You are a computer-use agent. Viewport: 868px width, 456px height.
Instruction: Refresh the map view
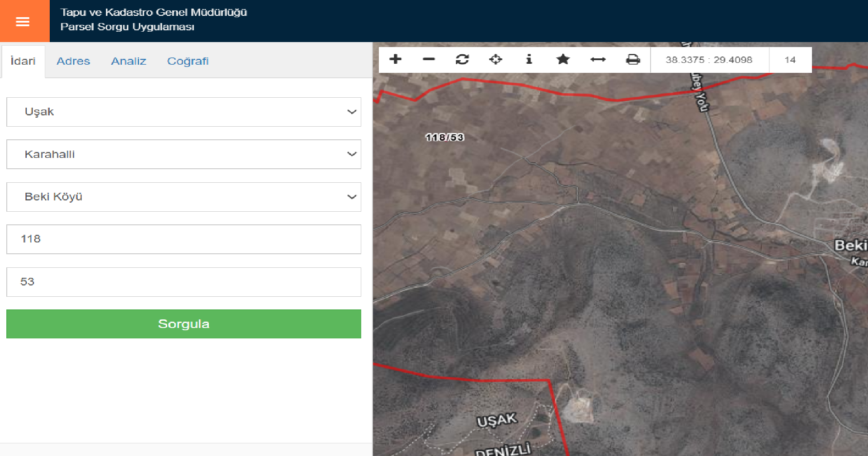[x=462, y=59]
